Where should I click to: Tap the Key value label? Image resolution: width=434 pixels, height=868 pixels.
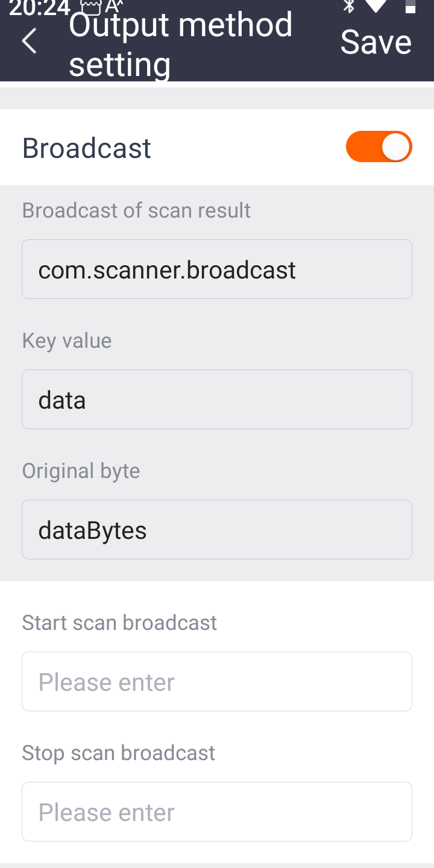pos(67,341)
